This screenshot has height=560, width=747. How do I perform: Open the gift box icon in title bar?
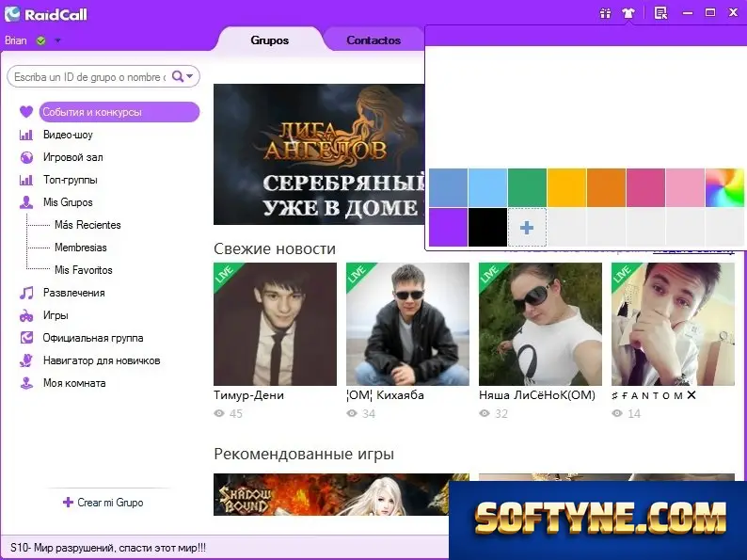[605, 13]
